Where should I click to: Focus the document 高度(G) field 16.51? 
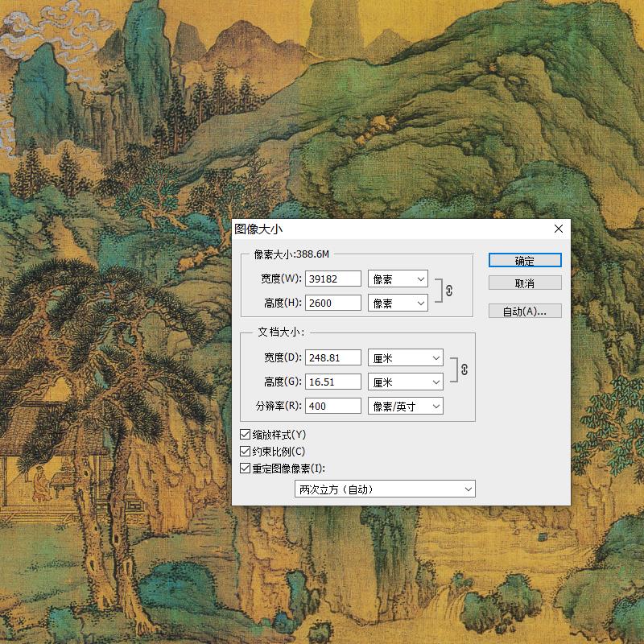coord(333,382)
